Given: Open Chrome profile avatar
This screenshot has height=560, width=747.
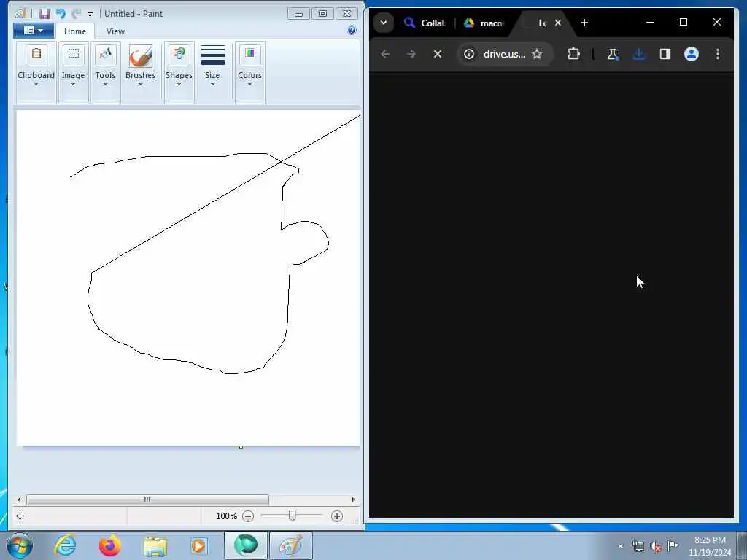Looking at the screenshot, I should tap(692, 54).
